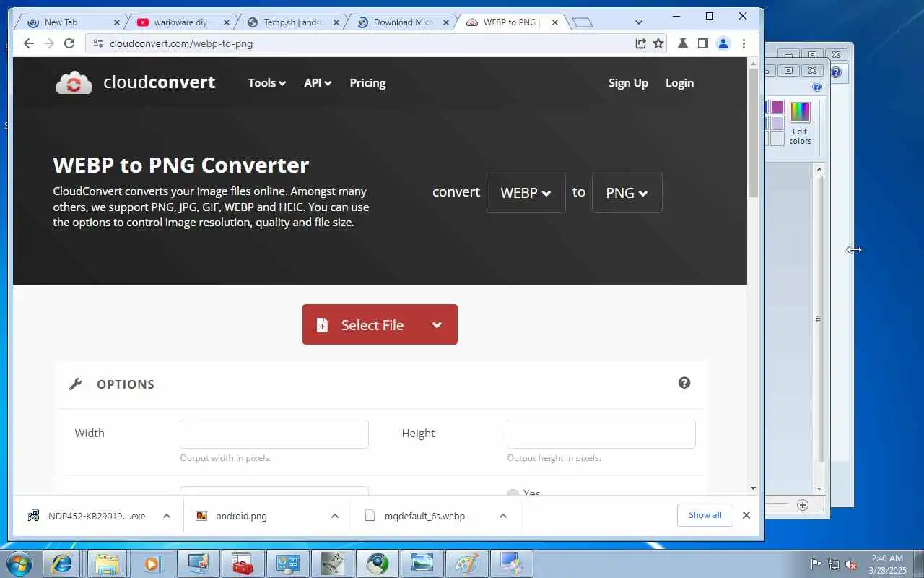
Task: Open Chrome's tab search chevron
Action: pyautogui.click(x=639, y=22)
